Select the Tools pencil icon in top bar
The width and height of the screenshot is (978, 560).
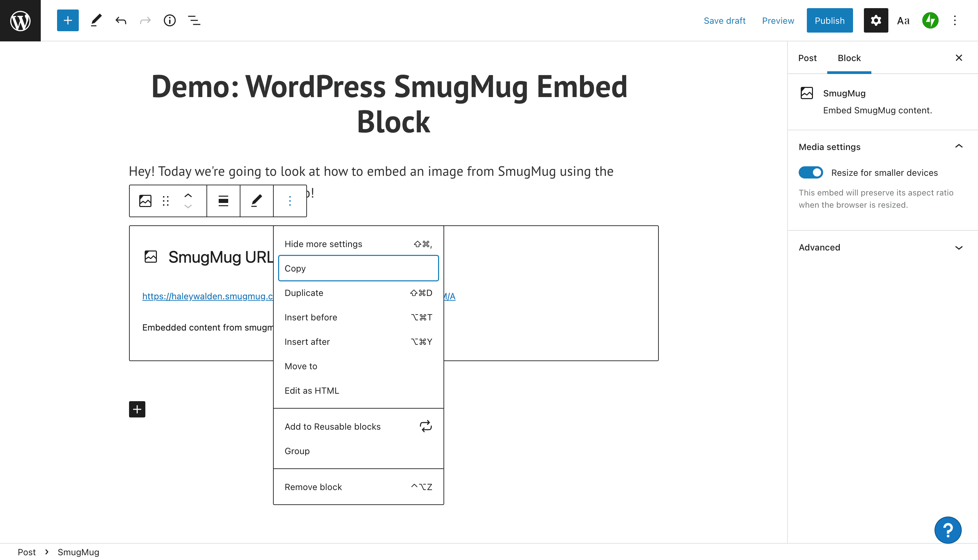(96, 20)
